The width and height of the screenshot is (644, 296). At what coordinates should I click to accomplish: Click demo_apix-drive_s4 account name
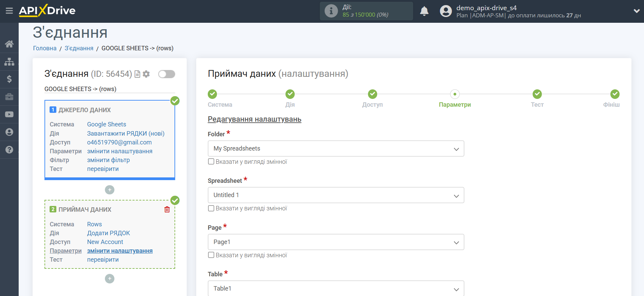(x=486, y=8)
